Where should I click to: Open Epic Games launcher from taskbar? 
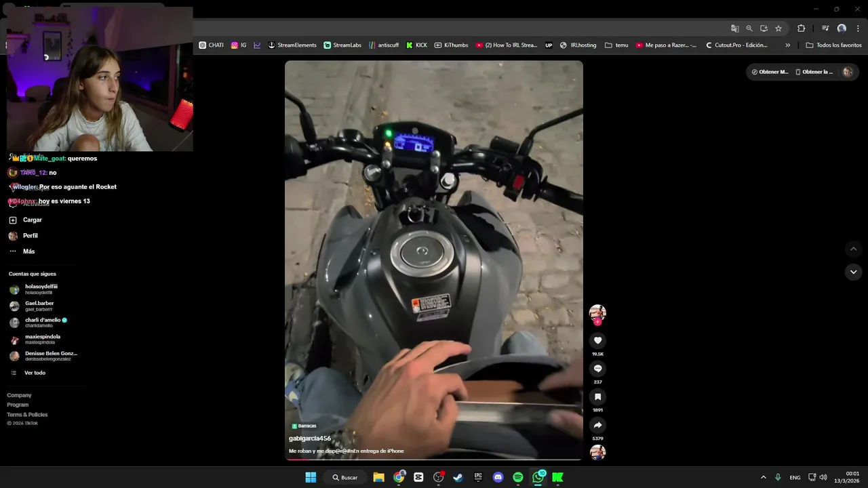[x=478, y=477]
